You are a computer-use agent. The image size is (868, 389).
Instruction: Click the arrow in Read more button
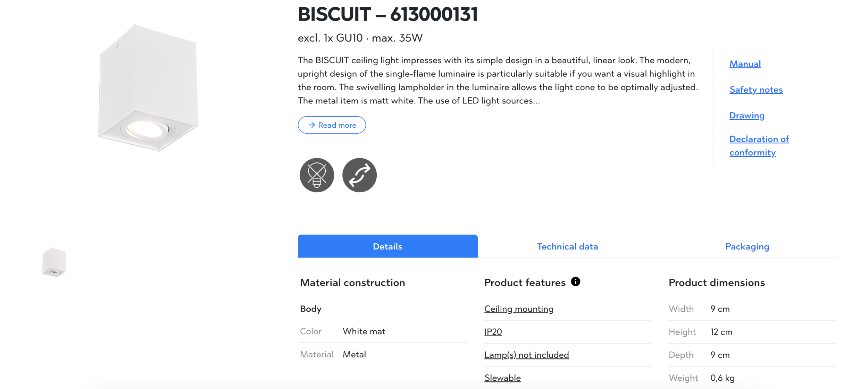312,125
